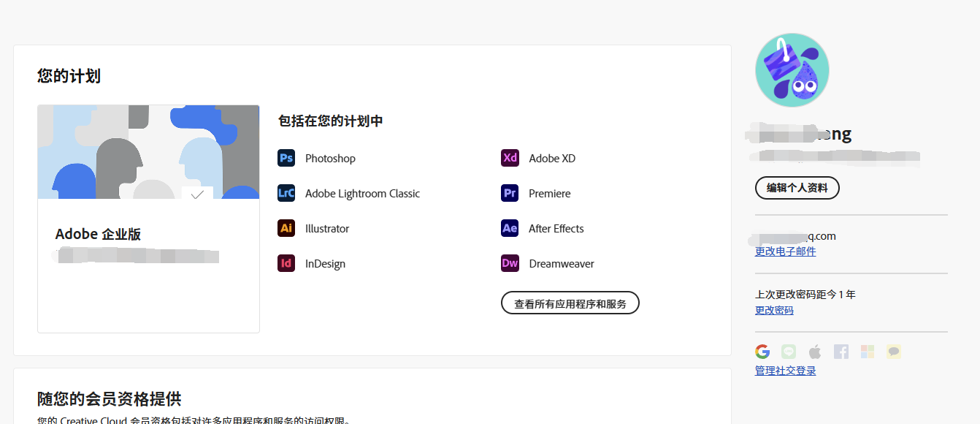The height and width of the screenshot is (424, 980).
Task: Click the InDesign app name
Action: [325, 264]
